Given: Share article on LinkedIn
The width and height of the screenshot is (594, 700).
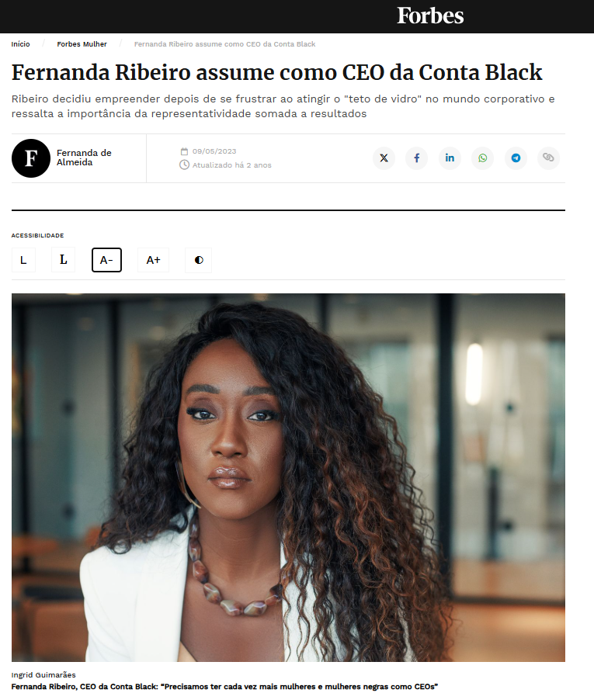Looking at the screenshot, I should click(x=450, y=158).
